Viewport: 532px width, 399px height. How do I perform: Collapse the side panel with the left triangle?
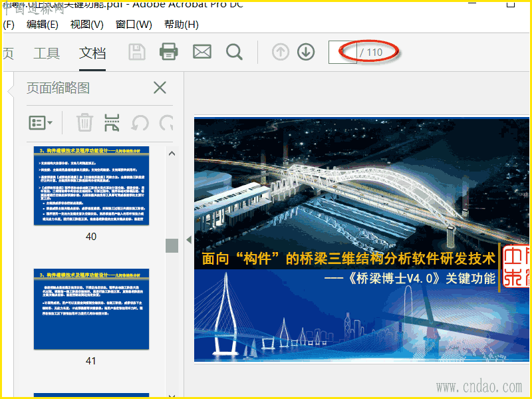189,240
